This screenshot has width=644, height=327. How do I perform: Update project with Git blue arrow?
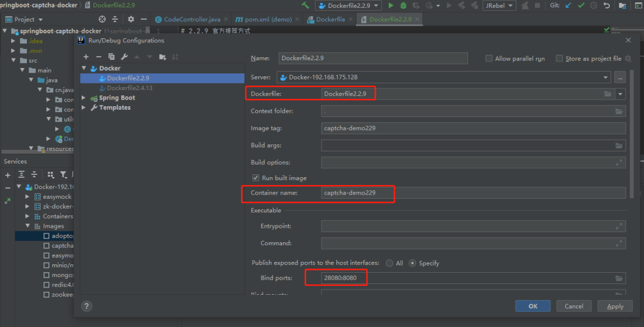tap(568, 5)
